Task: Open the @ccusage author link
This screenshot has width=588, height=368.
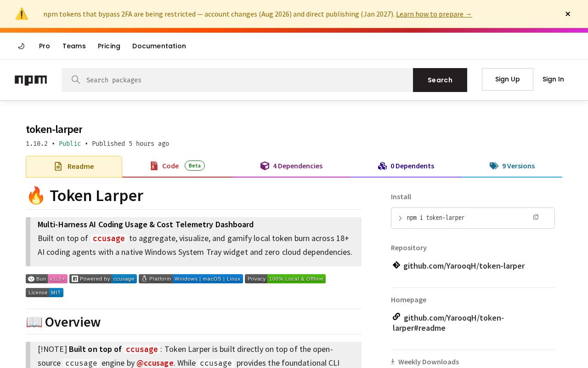Action: coord(155,363)
